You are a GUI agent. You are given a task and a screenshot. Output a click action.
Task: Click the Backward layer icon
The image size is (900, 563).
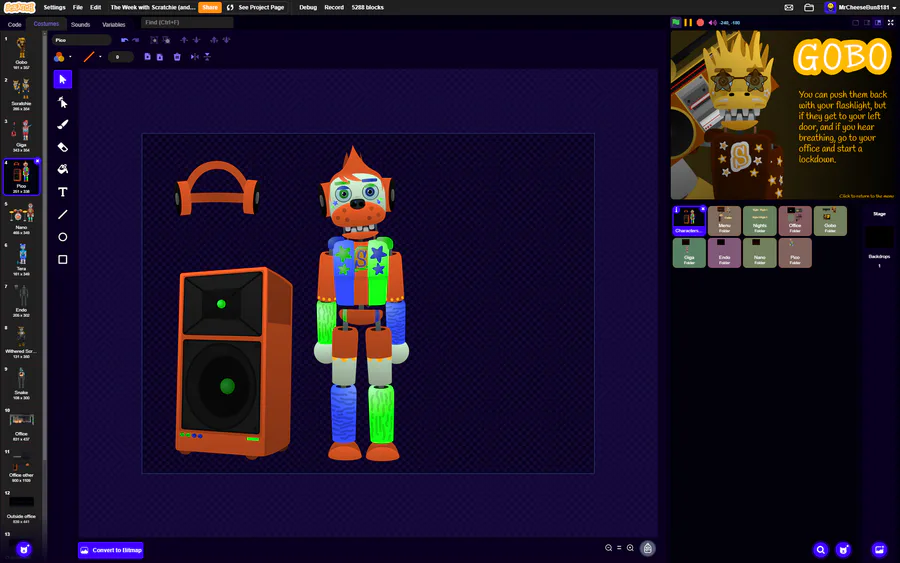tap(196, 40)
